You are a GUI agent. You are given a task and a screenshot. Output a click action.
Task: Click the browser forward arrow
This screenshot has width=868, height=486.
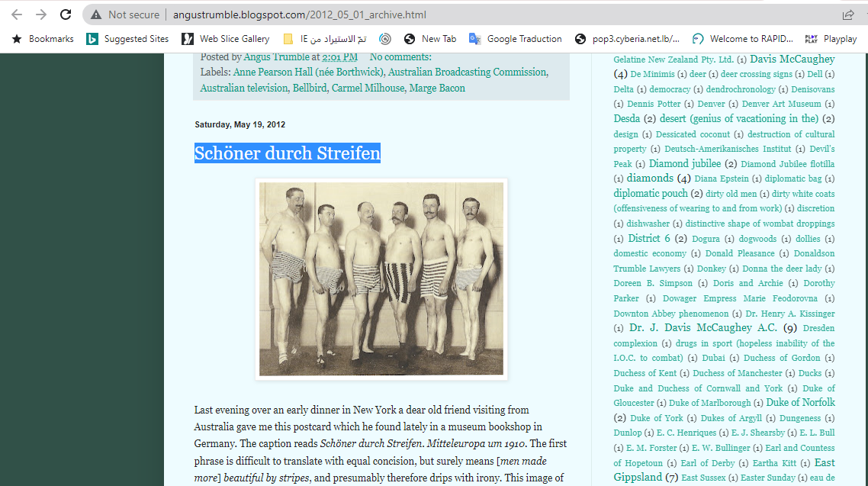coord(41,14)
